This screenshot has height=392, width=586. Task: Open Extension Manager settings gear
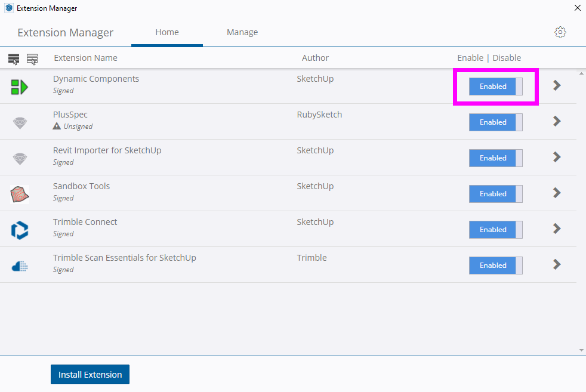560,32
